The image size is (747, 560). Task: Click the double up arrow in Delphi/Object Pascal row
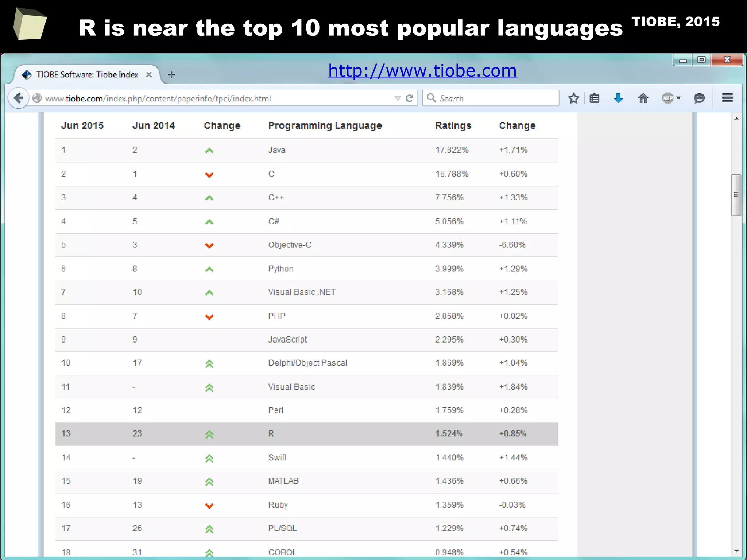point(209,364)
